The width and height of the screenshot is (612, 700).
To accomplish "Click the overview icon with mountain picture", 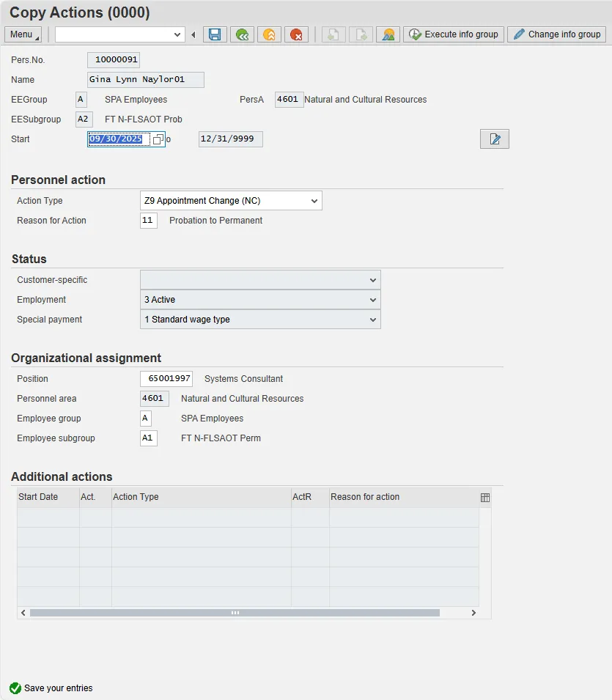I will [x=388, y=34].
